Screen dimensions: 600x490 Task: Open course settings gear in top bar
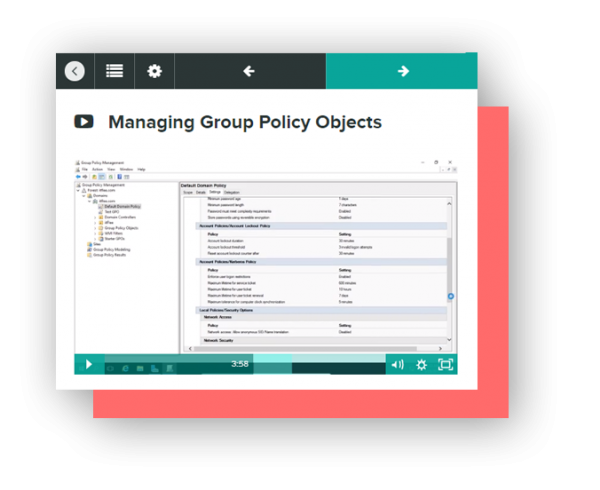tap(154, 71)
